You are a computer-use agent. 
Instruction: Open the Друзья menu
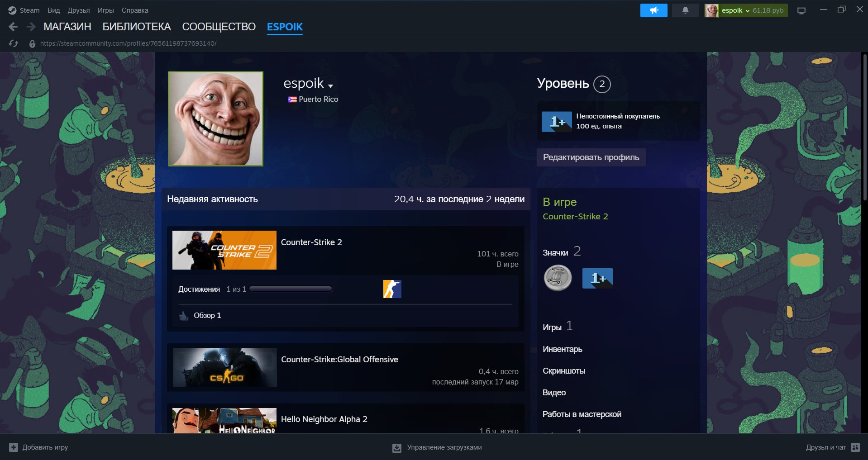click(79, 10)
